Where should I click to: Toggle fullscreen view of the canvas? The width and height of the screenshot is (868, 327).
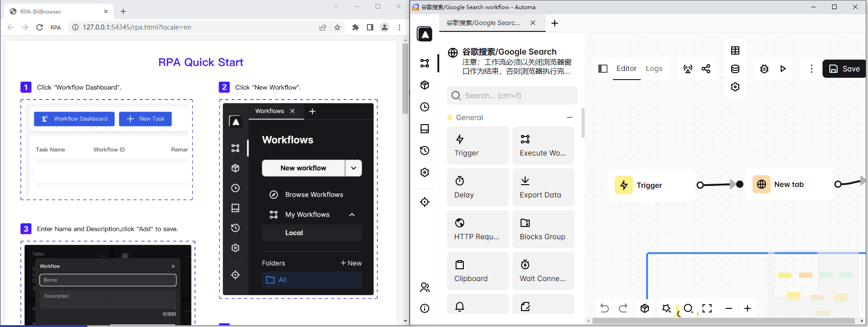(707, 308)
